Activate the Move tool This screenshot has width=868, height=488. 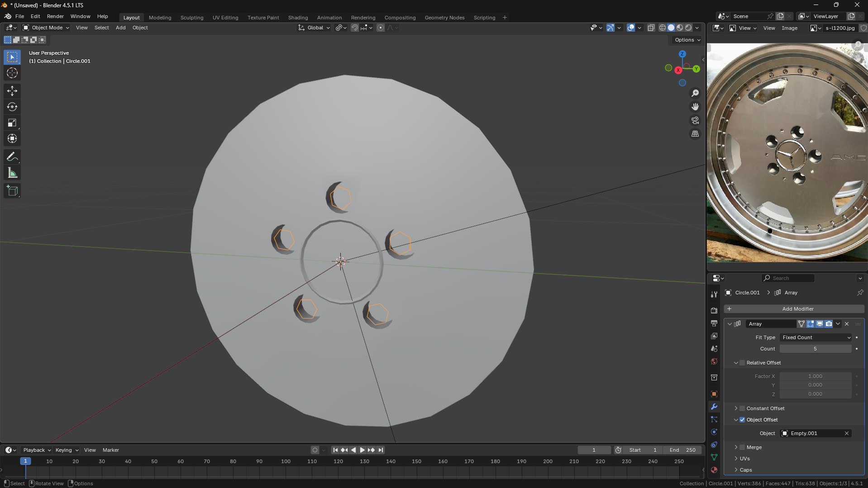(x=12, y=91)
